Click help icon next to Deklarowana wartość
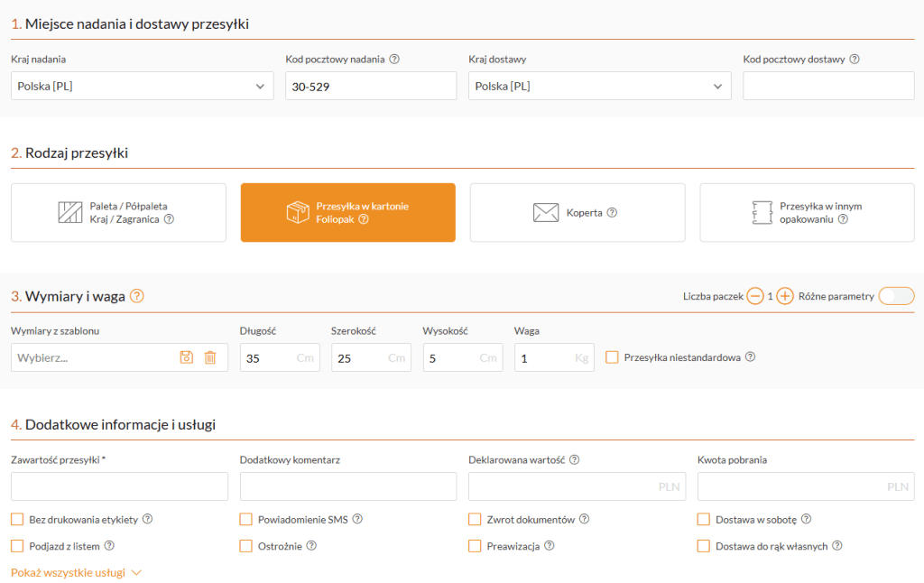924x583 pixels. click(x=574, y=459)
